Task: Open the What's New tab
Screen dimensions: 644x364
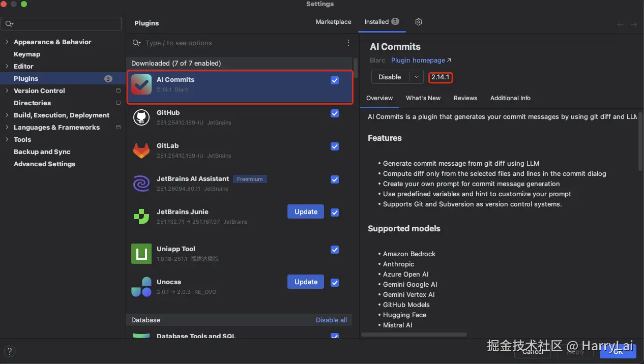Action: (x=423, y=98)
